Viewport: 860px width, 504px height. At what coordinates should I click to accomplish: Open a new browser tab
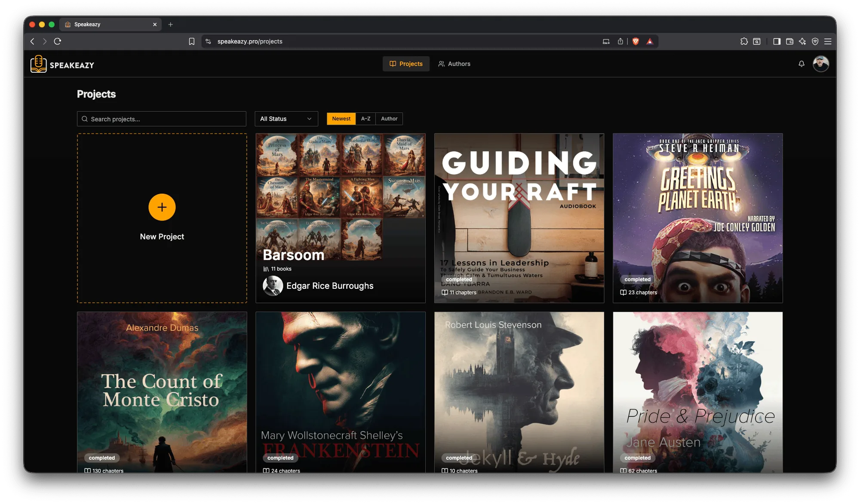coord(171,24)
